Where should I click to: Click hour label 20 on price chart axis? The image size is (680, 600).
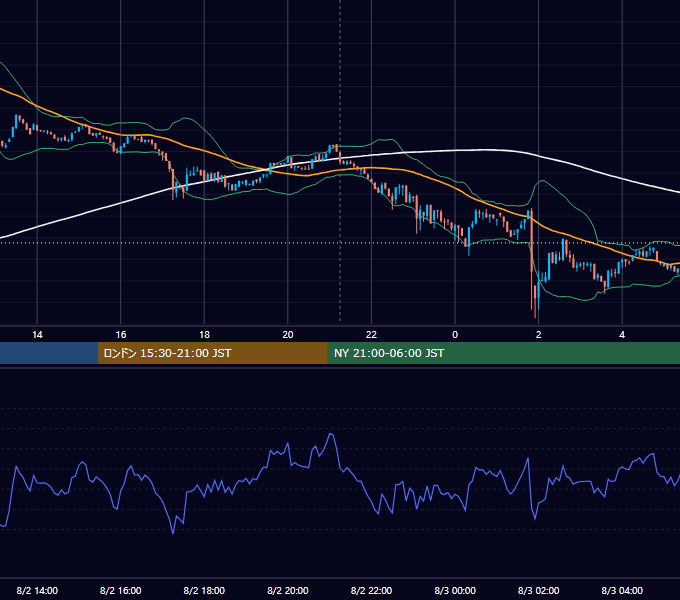coord(288,335)
